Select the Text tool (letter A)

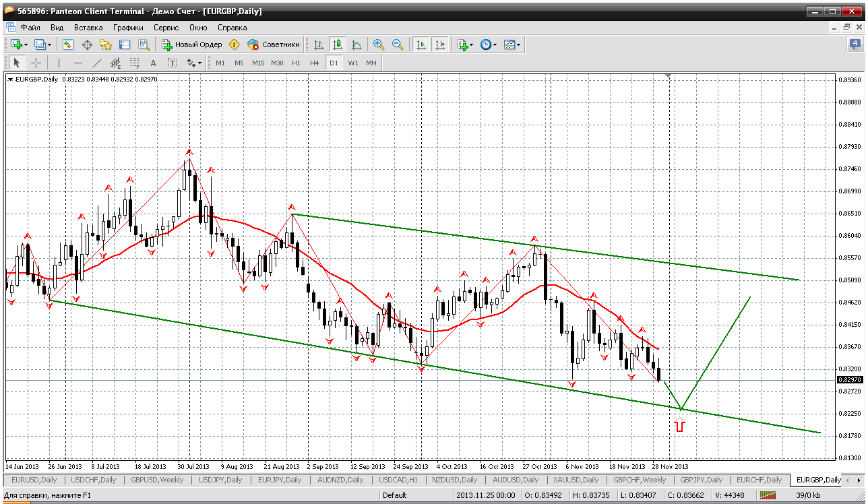coord(153,63)
